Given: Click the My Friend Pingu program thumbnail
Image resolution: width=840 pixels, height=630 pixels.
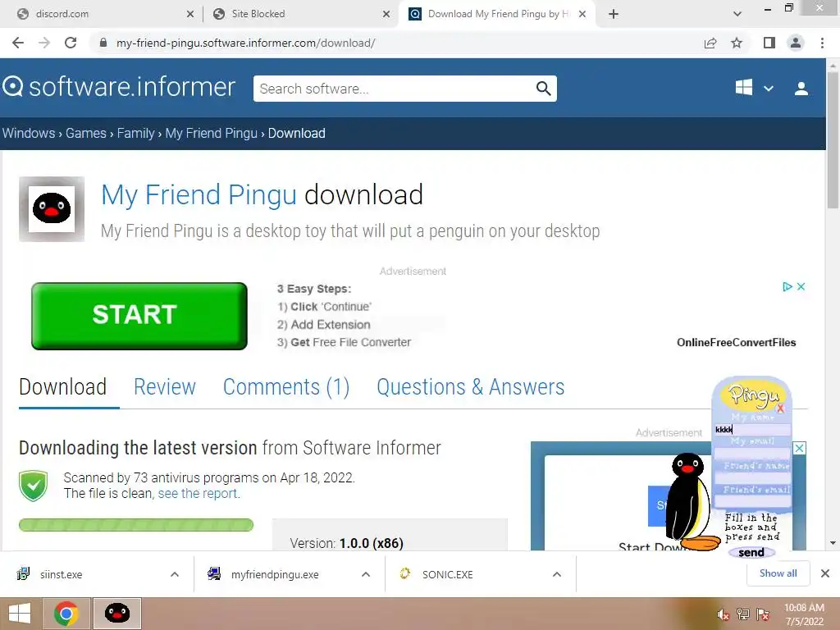Looking at the screenshot, I should tap(52, 209).
